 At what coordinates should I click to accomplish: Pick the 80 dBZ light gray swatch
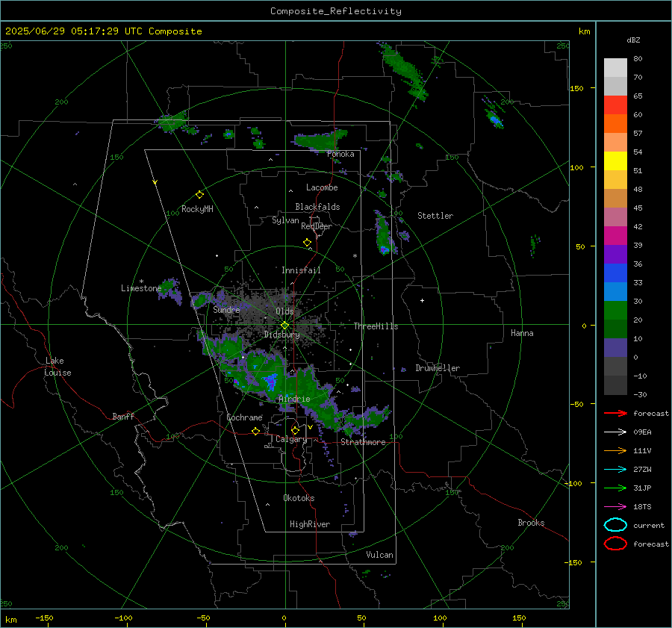(x=615, y=68)
